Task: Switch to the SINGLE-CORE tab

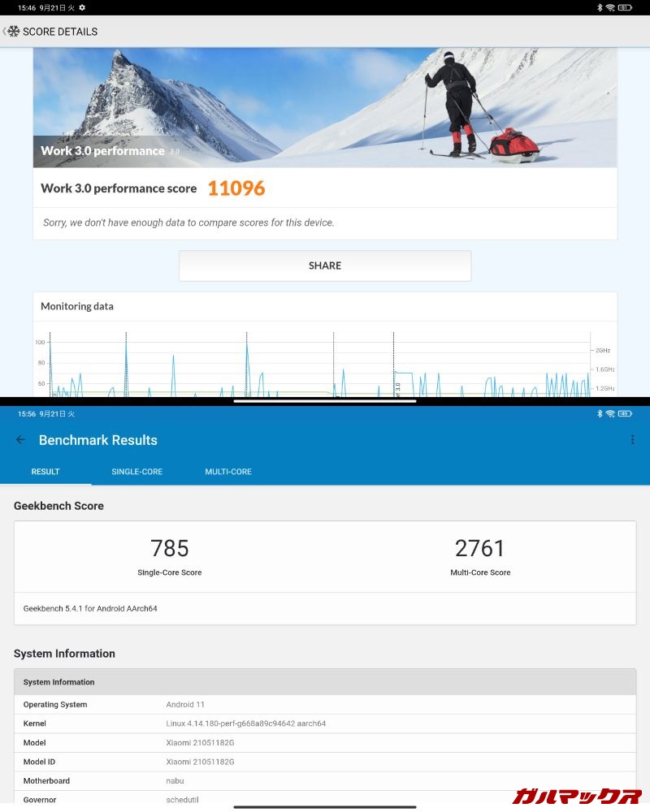Action: pyautogui.click(x=136, y=472)
